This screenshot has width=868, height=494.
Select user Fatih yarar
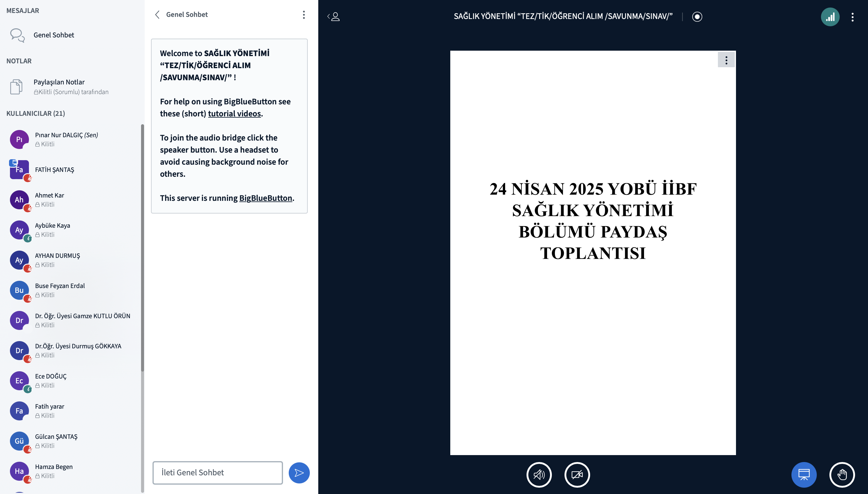[x=72, y=411]
